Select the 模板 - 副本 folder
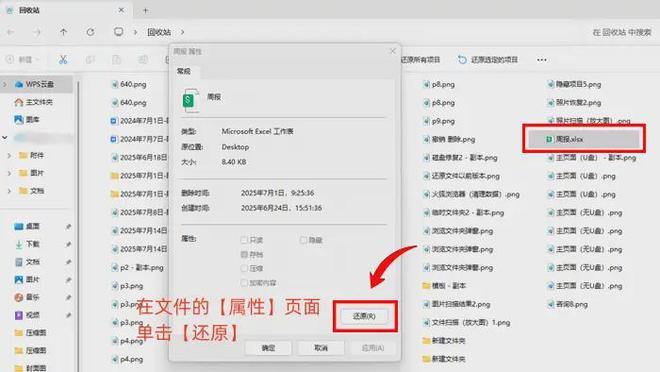The width and height of the screenshot is (660, 372). pyautogui.click(x=444, y=286)
